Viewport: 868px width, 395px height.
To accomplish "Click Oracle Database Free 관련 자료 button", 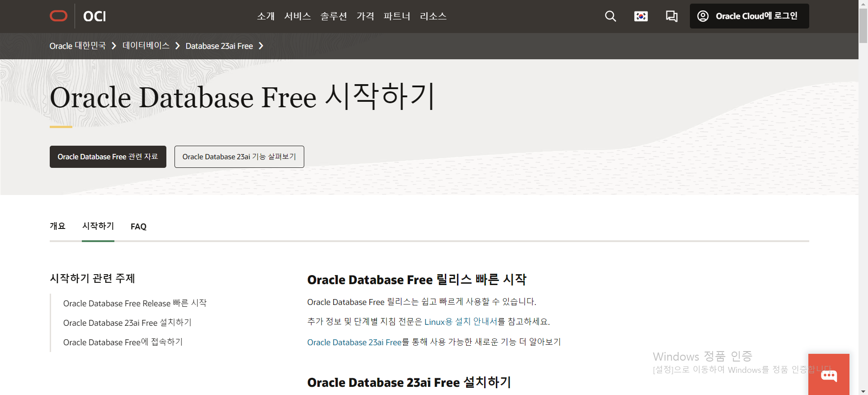I will [x=108, y=157].
